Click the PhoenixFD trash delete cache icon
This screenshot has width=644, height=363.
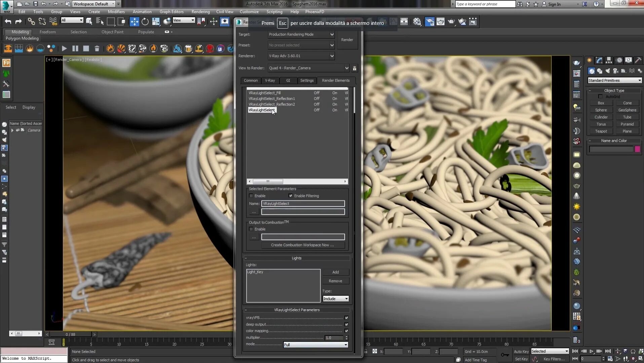pyautogui.click(x=97, y=49)
